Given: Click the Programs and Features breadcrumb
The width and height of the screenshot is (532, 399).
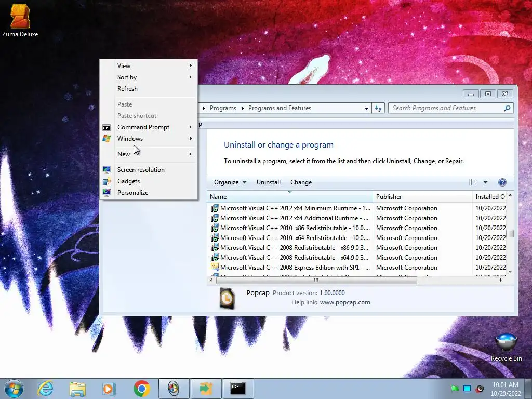Looking at the screenshot, I should tap(280, 108).
